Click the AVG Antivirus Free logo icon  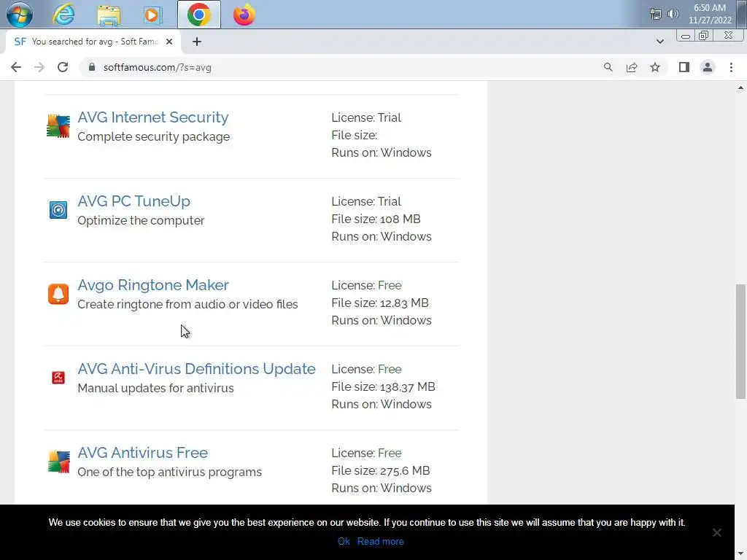[x=58, y=462]
